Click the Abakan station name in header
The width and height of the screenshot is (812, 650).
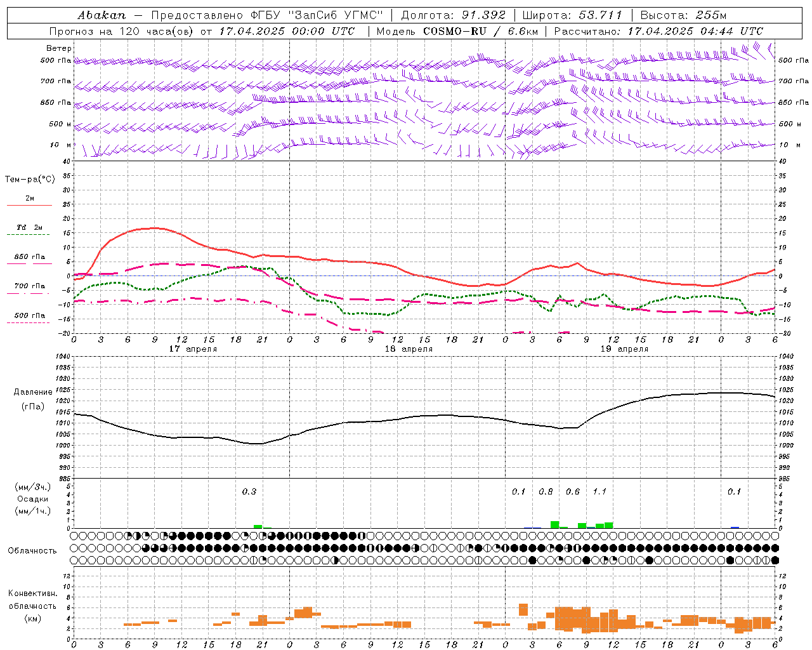(x=101, y=15)
